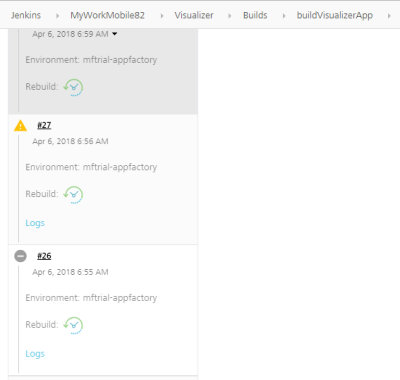This screenshot has height=380, width=400.
Task: Expand the breadcrumb arrow after MyWorkMobile82
Action: click(x=162, y=16)
